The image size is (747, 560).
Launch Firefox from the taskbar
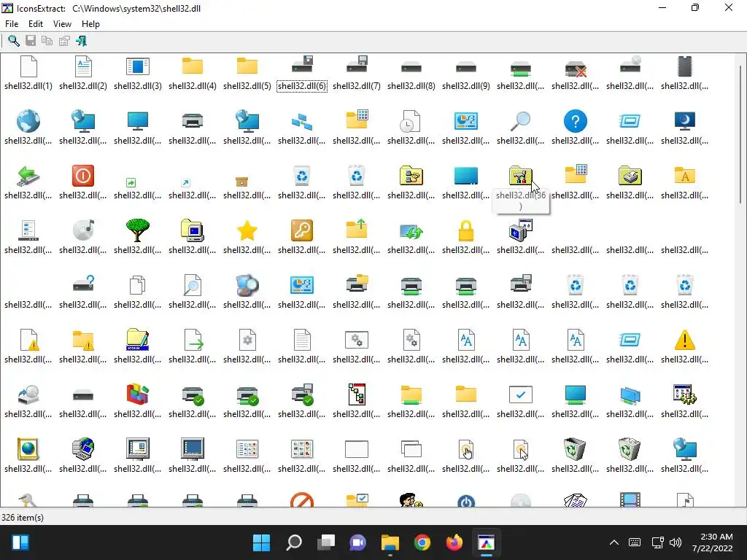(454, 542)
